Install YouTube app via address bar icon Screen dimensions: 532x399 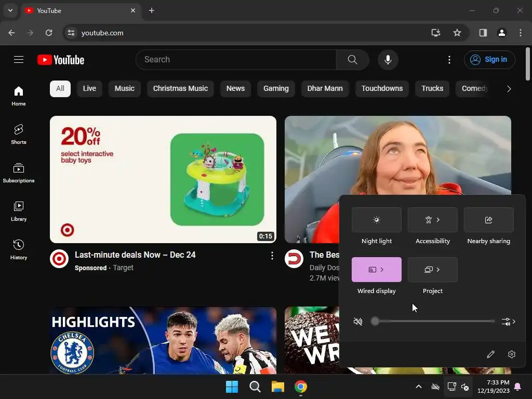pyautogui.click(x=436, y=33)
